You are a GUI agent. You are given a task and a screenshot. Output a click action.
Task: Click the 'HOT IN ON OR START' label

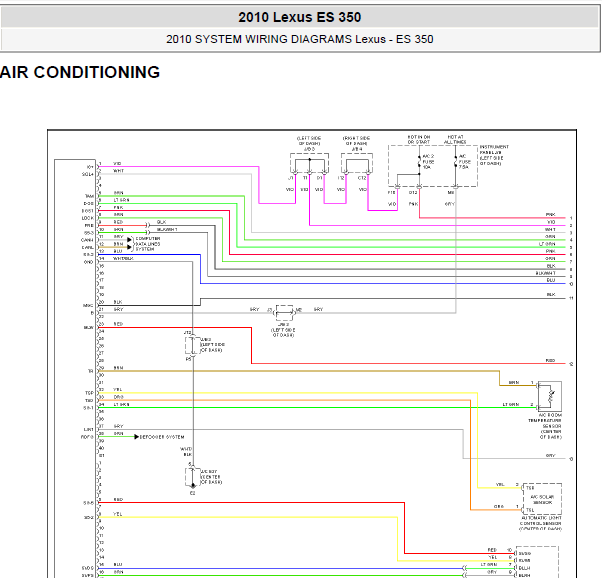(x=419, y=139)
